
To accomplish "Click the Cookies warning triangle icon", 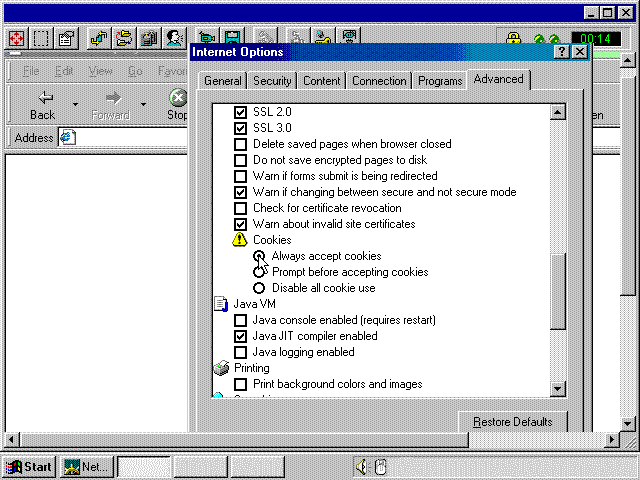I will coord(240,240).
